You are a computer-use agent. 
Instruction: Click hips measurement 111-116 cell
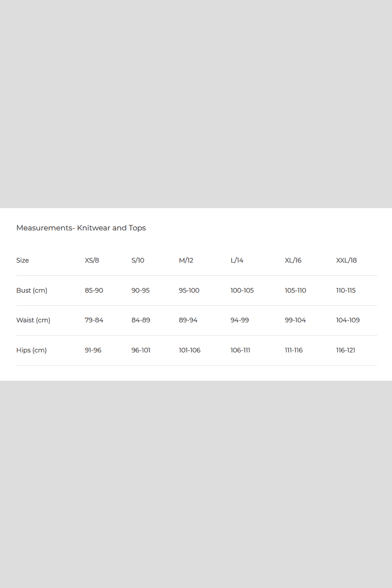tap(294, 350)
